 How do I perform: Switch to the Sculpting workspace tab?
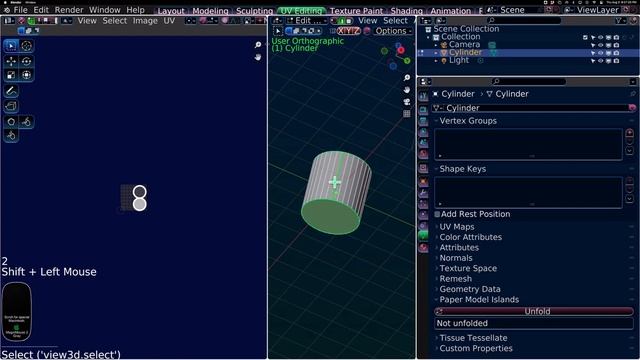pos(254,11)
